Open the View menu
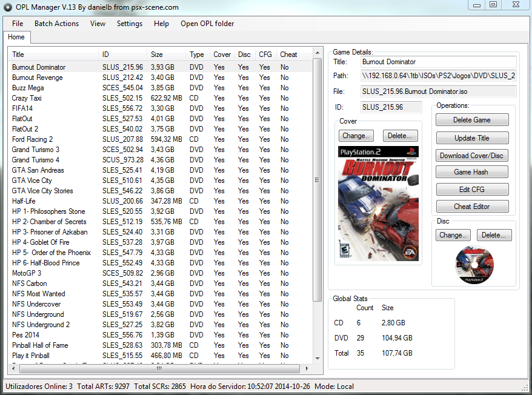The width and height of the screenshot is (532, 395). tap(98, 24)
